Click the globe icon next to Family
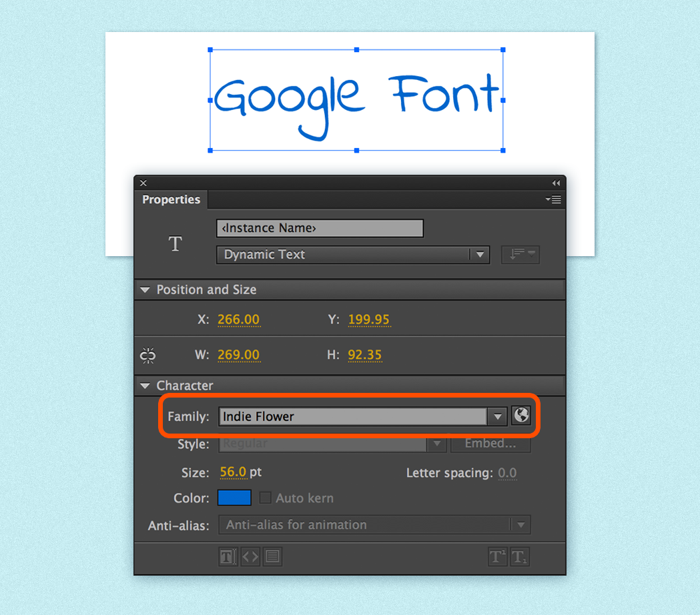This screenshot has width=700, height=615. 521,415
